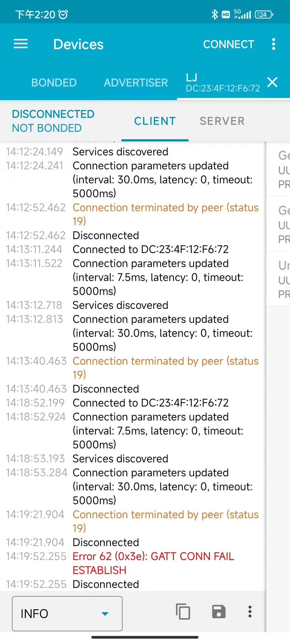Tap the Bluetooth status bar icon

[215, 14]
